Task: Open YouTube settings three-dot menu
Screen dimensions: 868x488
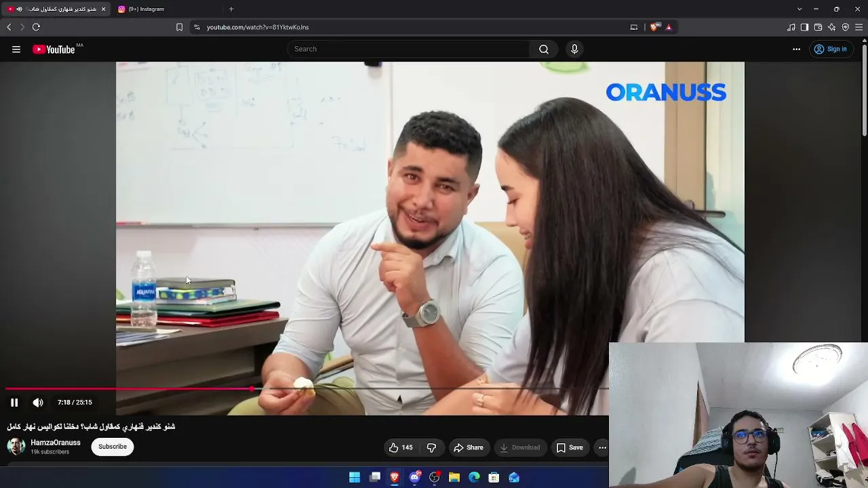Action: click(x=796, y=49)
